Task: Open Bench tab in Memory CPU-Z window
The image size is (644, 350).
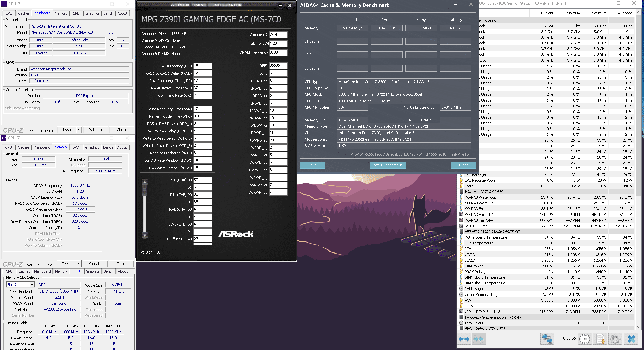Action: click(108, 147)
